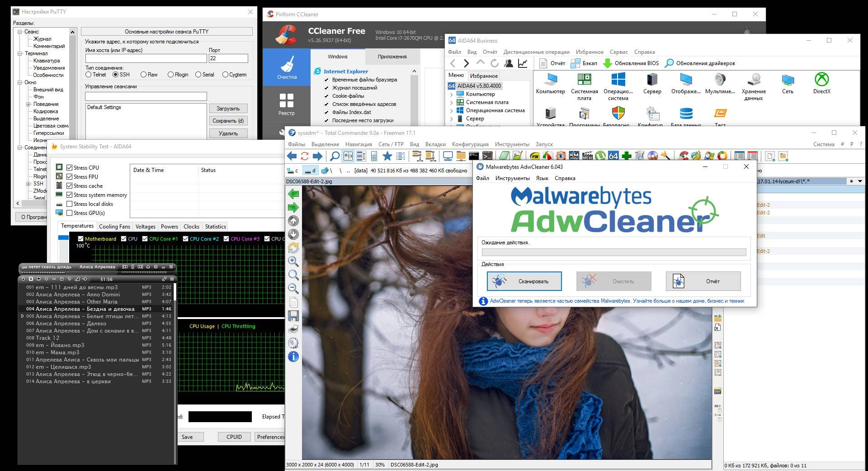Click the Мультимедиа speaker icon in AIDA64
Image resolution: width=868 pixels, height=471 pixels.
(x=720, y=83)
